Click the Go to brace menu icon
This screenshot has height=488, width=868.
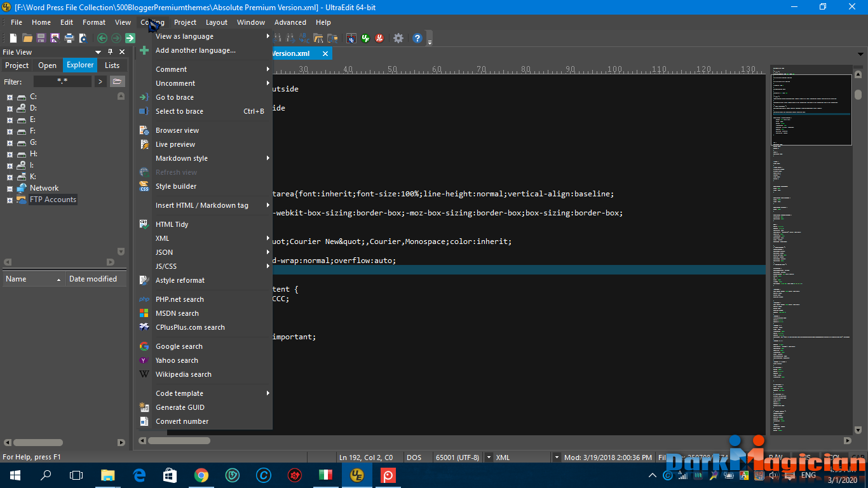pos(144,97)
